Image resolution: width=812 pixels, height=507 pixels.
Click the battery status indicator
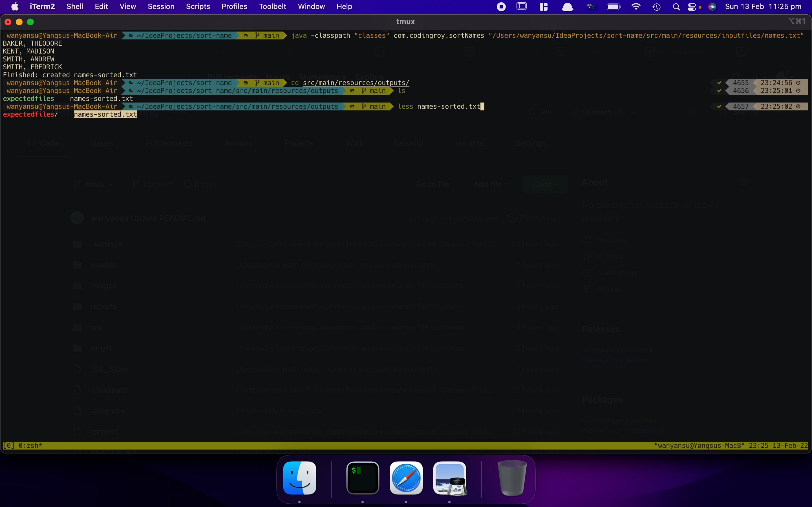coord(614,7)
